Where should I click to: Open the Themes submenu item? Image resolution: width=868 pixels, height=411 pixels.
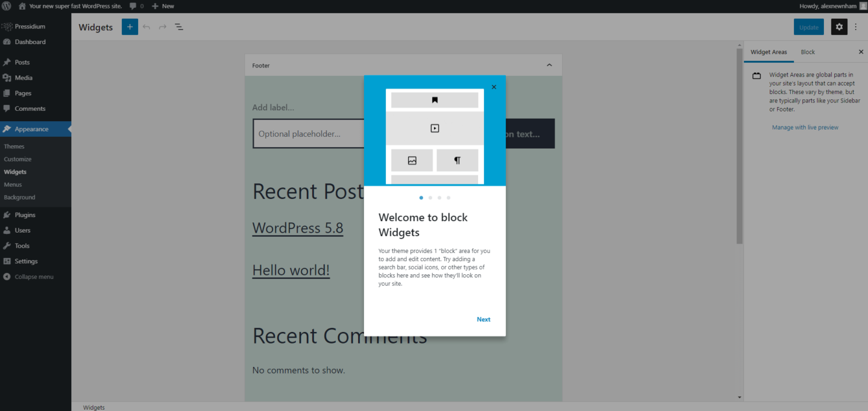click(x=14, y=146)
